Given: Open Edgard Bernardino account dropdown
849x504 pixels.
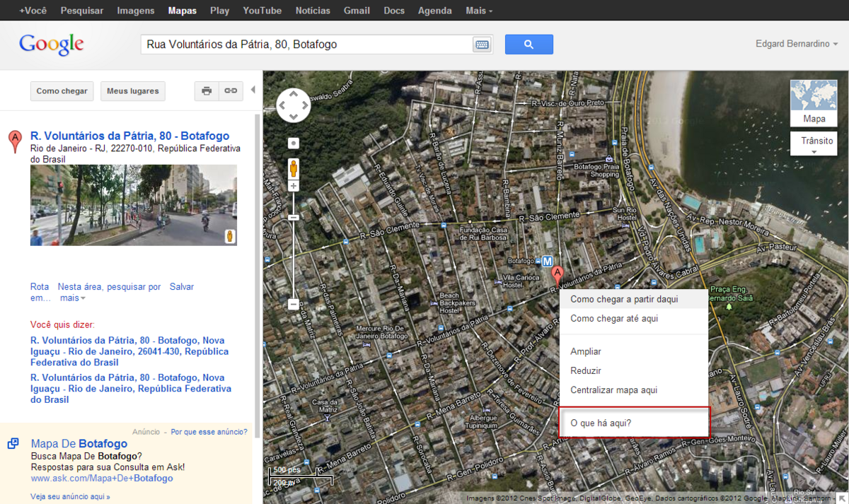Looking at the screenshot, I should (797, 44).
